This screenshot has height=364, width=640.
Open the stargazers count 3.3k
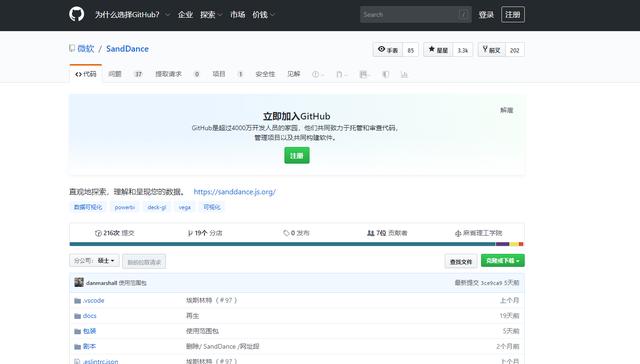coord(463,50)
